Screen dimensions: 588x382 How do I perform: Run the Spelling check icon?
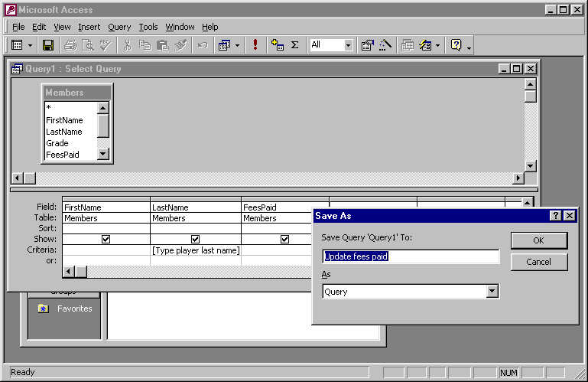[x=106, y=45]
